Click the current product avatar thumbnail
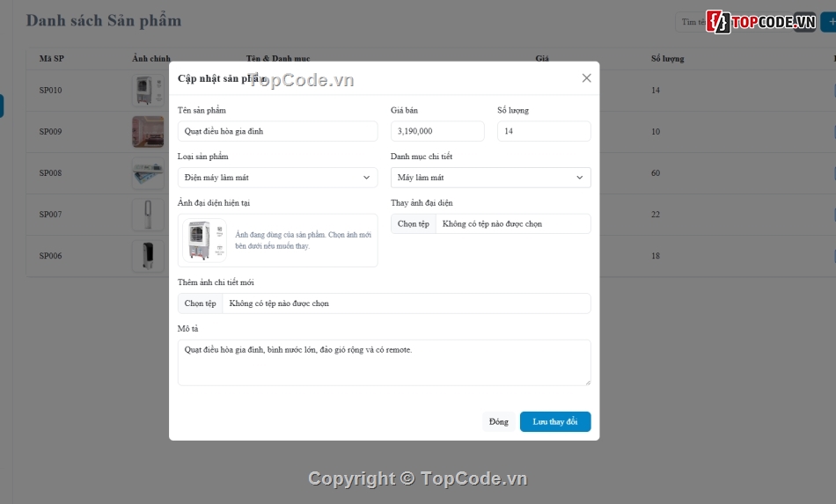Screen dimensions: 836x504 click(205, 240)
